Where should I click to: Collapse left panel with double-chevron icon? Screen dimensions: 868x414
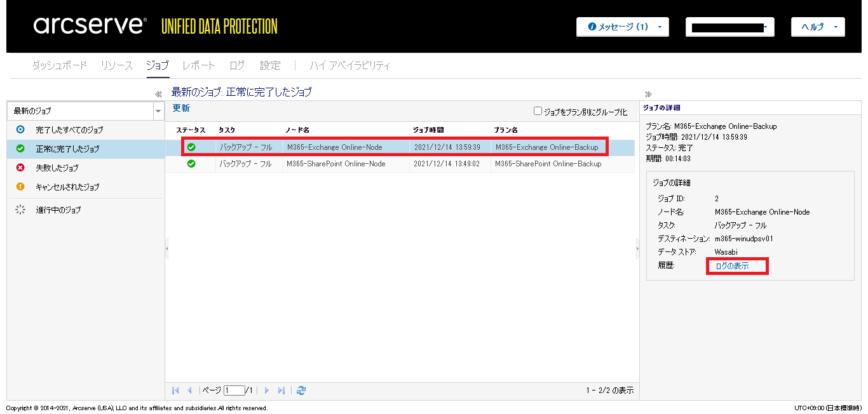158,94
